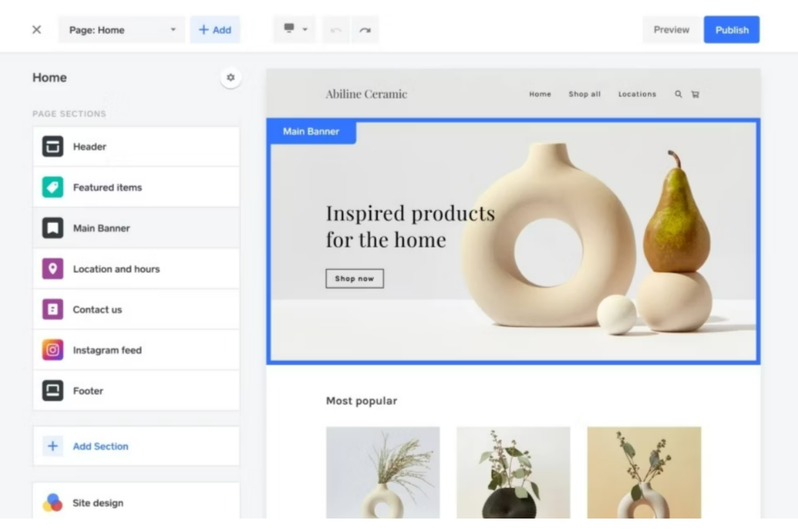Click the green Featured items tag icon
Image resolution: width=798 pixels, height=532 pixels.
(x=52, y=187)
